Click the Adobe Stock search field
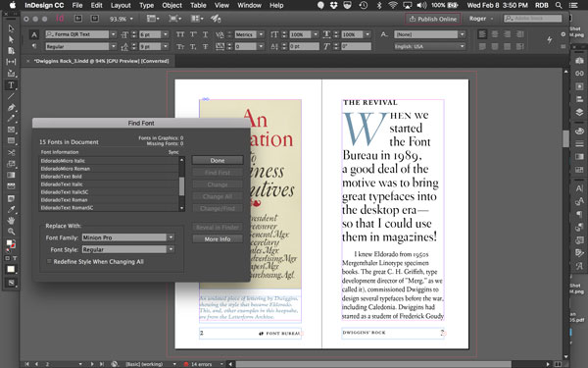This screenshot has height=368, width=588. (533, 19)
